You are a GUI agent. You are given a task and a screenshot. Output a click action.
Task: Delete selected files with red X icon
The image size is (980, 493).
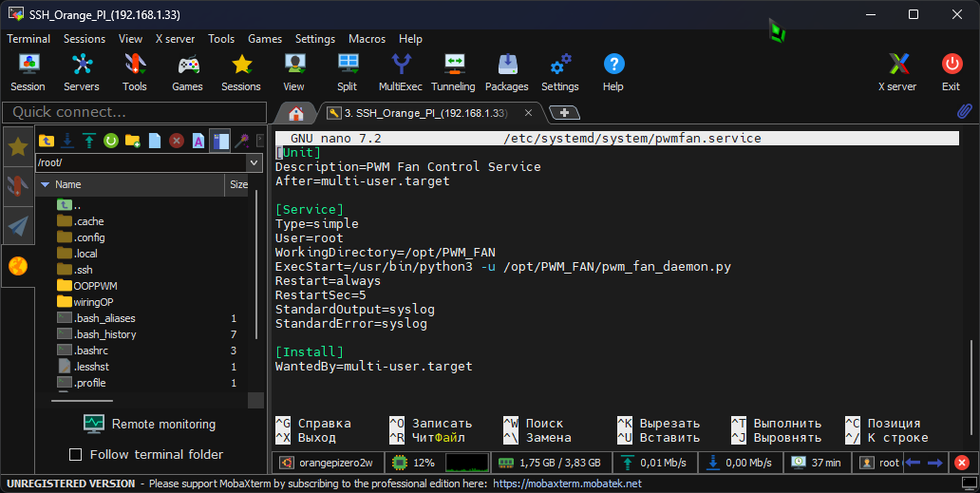coord(177,142)
